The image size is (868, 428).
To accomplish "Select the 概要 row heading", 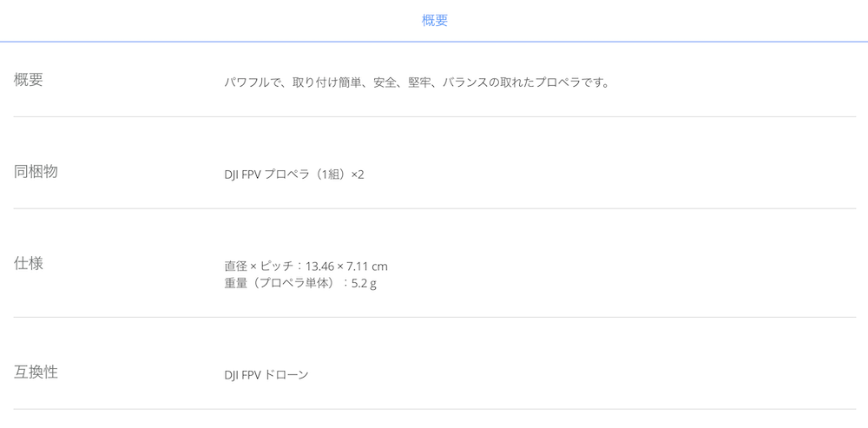I will tap(29, 80).
